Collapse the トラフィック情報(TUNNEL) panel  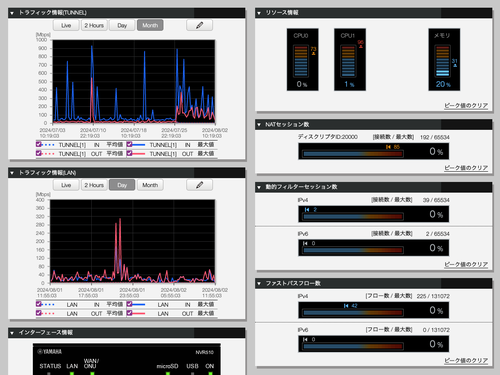[12, 13]
